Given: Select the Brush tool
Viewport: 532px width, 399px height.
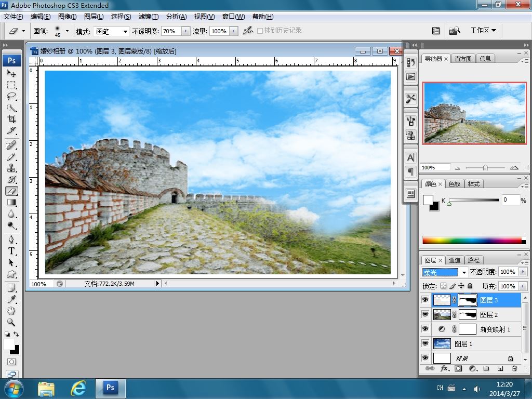Looking at the screenshot, I should 11,157.
